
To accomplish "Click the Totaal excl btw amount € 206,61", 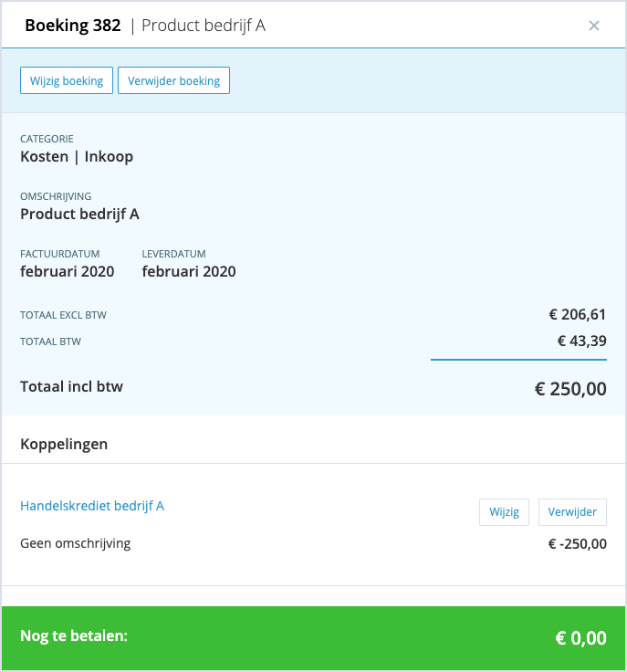I will pyautogui.click(x=578, y=315).
